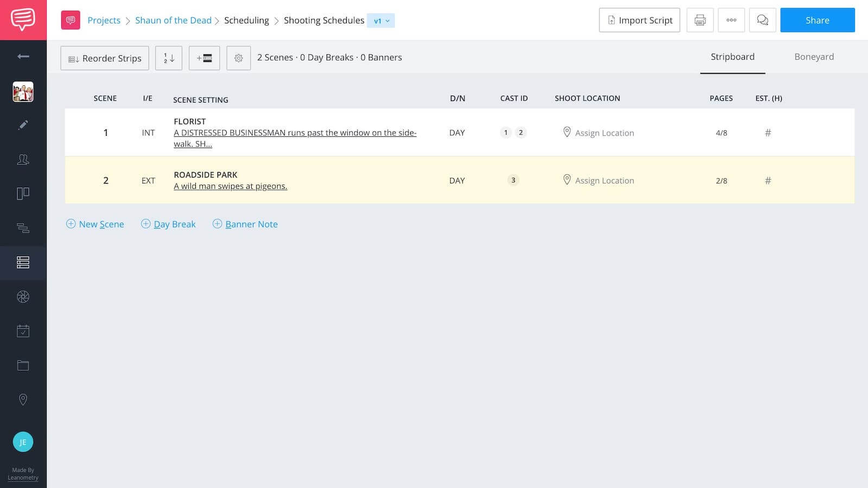Click the numeric sort order icon

[x=169, y=58]
